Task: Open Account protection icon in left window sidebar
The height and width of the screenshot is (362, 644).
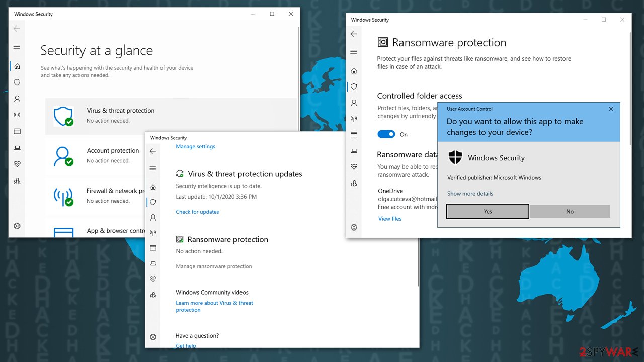Action: coord(17,99)
